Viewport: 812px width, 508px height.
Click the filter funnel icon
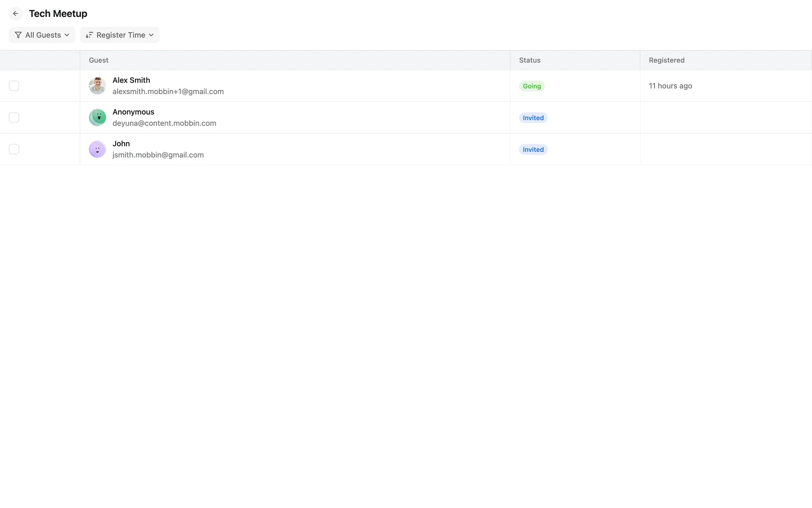(18, 35)
